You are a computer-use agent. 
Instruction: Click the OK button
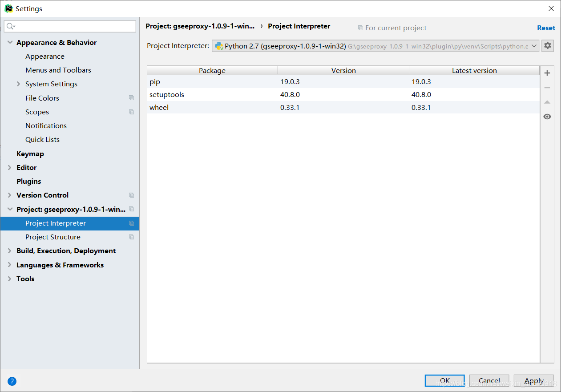444,381
